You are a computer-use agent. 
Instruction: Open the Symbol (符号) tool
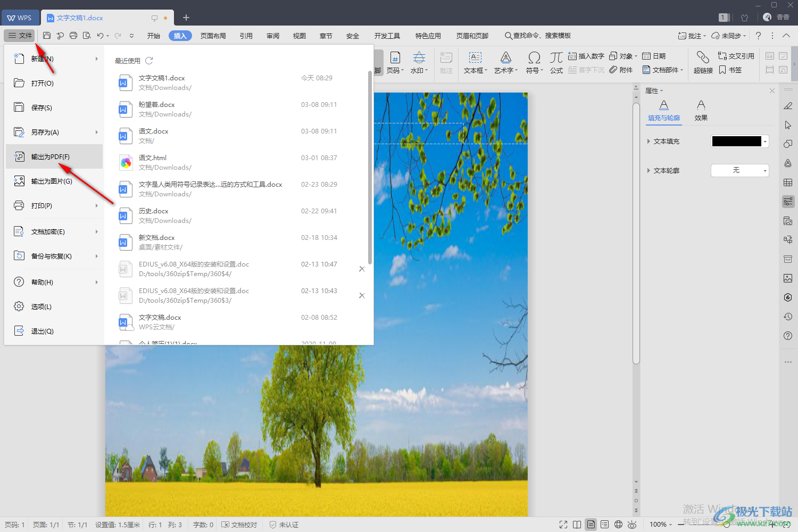pyautogui.click(x=534, y=62)
